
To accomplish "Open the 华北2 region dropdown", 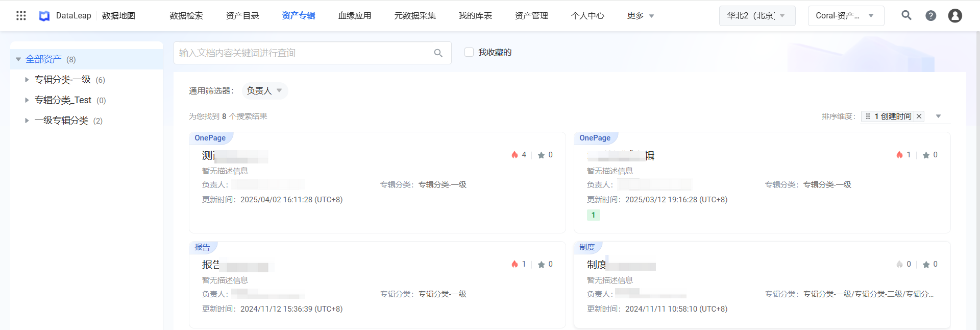I will pyautogui.click(x=757, y=16).
